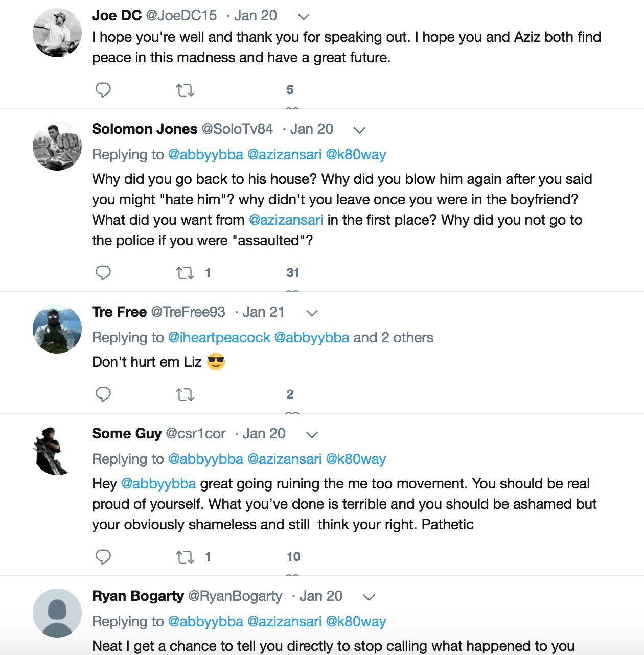Click "and 2 others" in Tre Free's reply
The height and width of the screenshot is (655, 644).
coord(393,338)
